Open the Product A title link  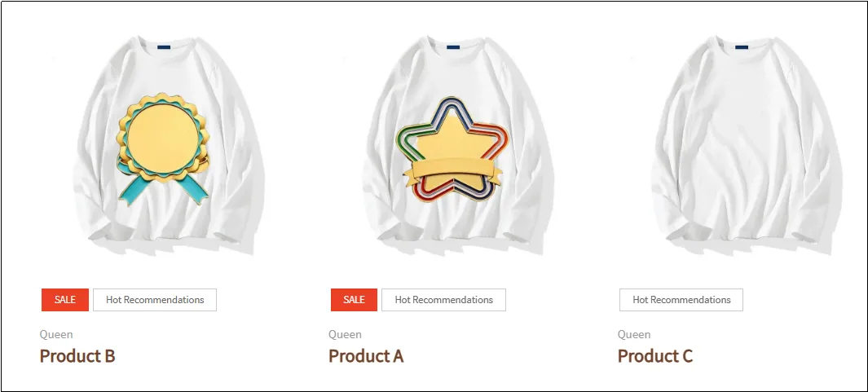click(366, 355)
